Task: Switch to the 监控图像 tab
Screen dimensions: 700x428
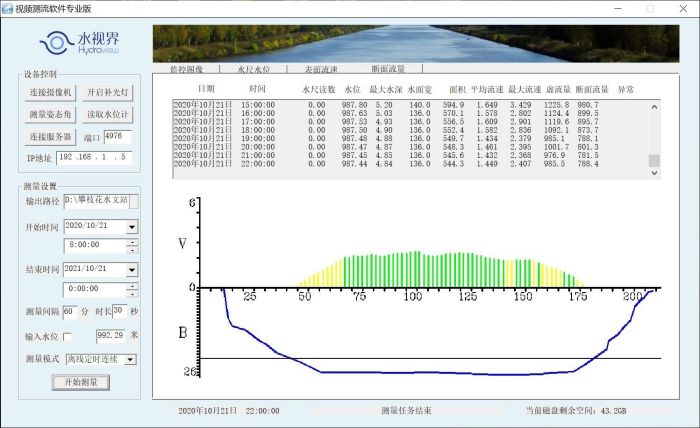Action: tap(187, 70)
